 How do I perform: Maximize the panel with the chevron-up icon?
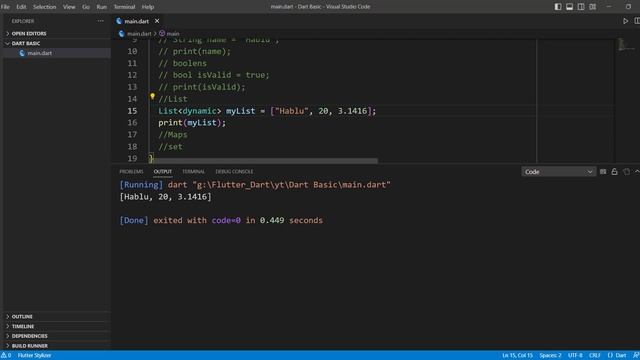[637, 172]
